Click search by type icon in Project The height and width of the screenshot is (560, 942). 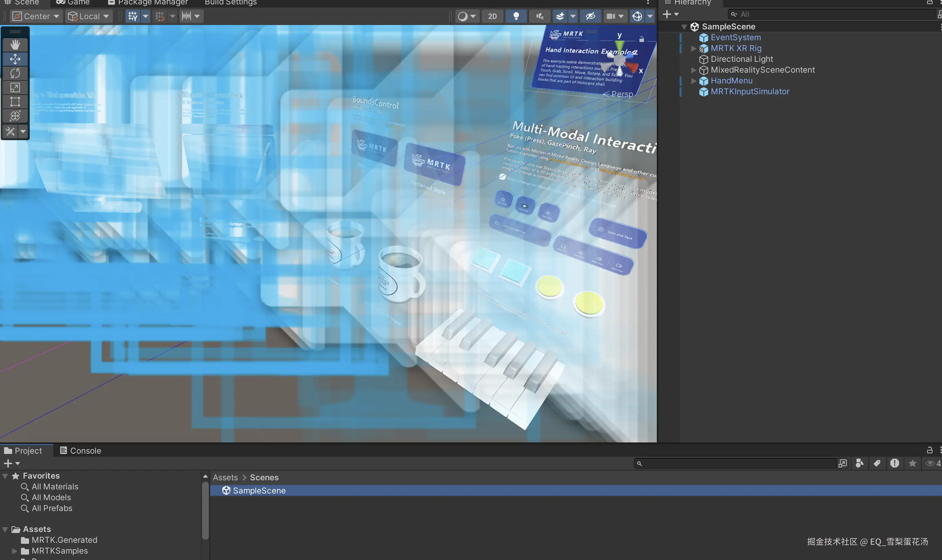(859, 463)
